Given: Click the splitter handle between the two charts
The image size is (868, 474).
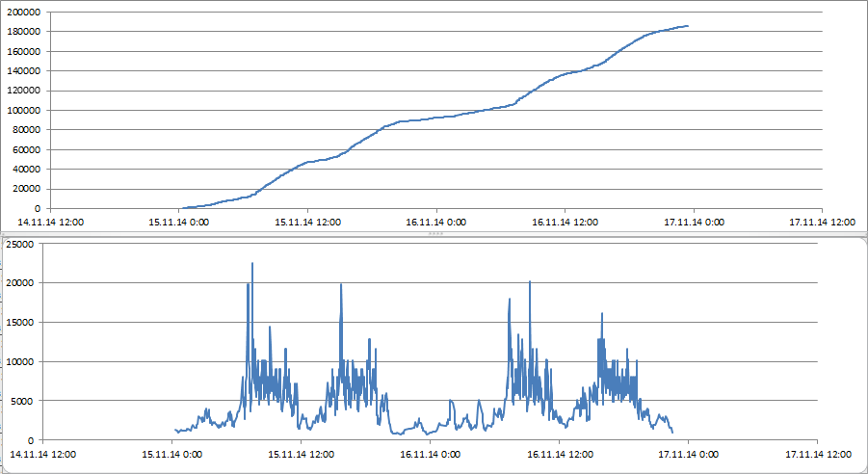Looking at the screenshot, I should (434, 234).
